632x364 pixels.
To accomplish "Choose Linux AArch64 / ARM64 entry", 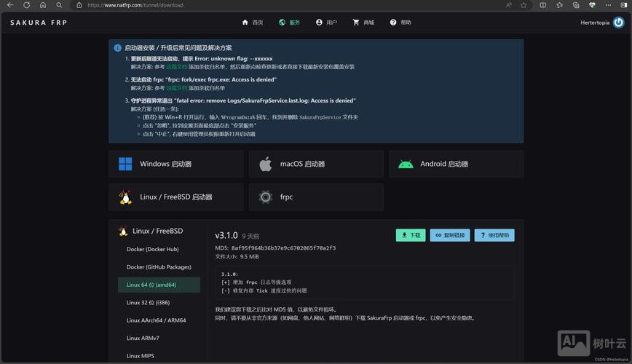I will [159, 320].
